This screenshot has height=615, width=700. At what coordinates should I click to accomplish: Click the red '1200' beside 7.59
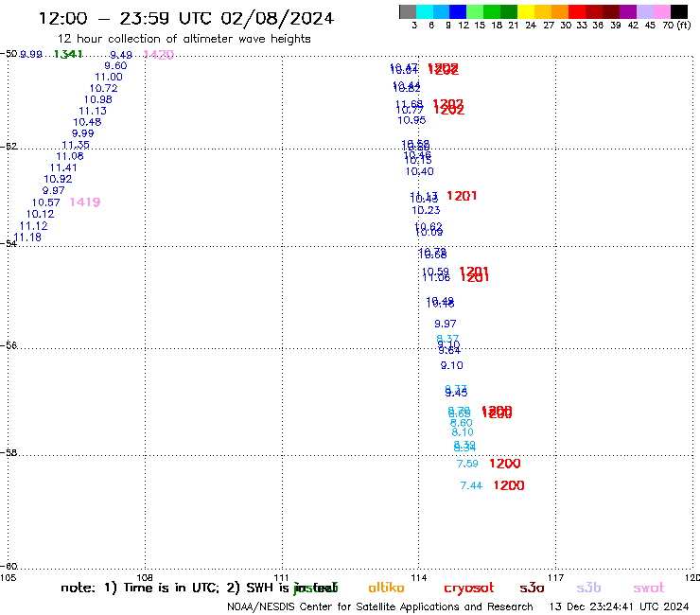tap(505, 464)
